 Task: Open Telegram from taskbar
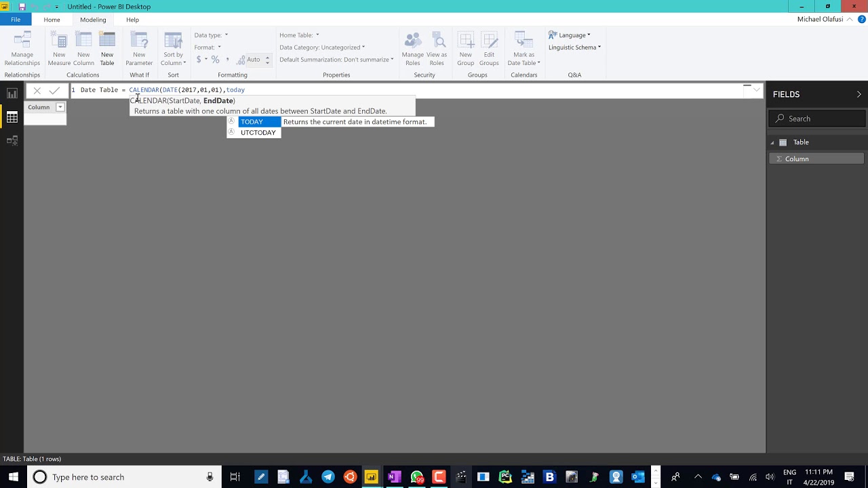[x=328, y=477]
